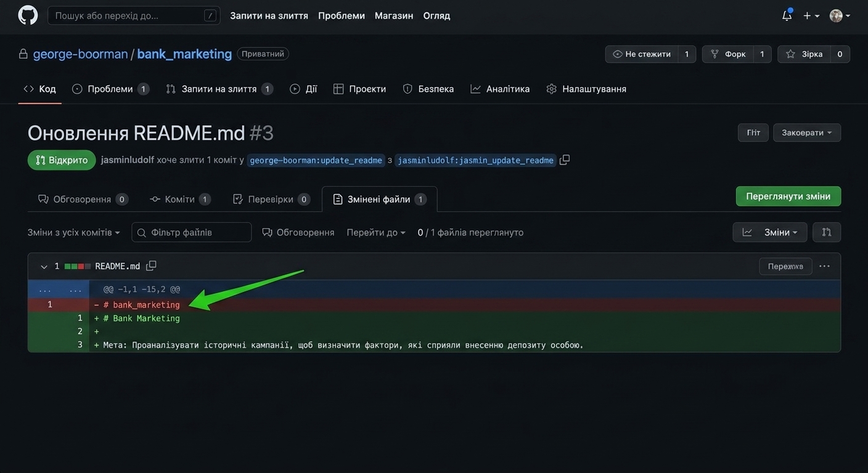Click the Не стежити watch button
Image resolution: width=868 pixels, height=473 pixels.
[x=642, y=54]
